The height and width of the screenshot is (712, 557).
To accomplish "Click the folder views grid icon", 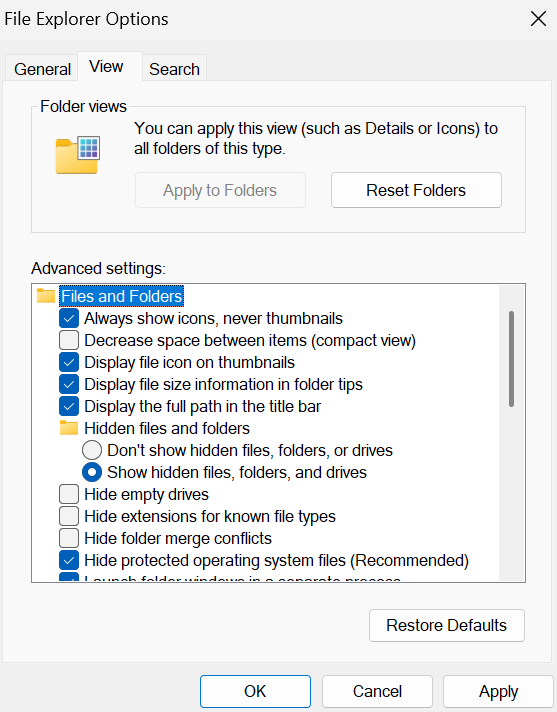I will pos(78,154).
